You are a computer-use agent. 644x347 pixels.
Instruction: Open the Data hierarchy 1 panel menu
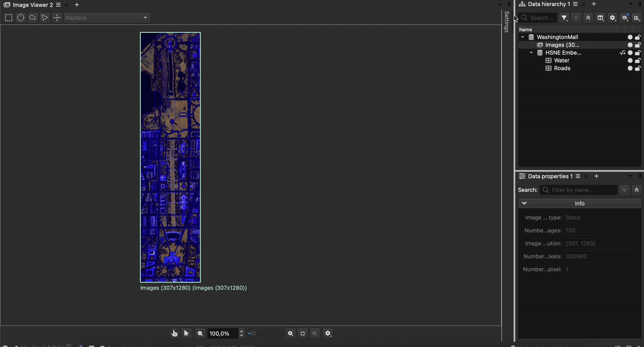click(576, 4)
